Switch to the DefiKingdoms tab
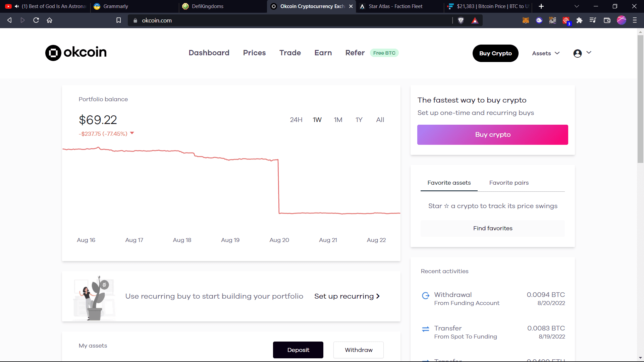The width and height of the screenshot is (644, 362). (223, 6)
